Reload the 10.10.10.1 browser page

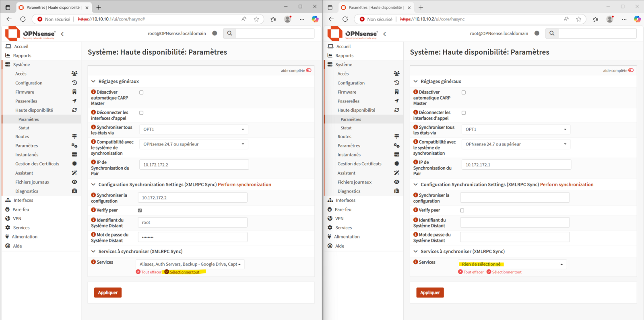pos(23,19)
